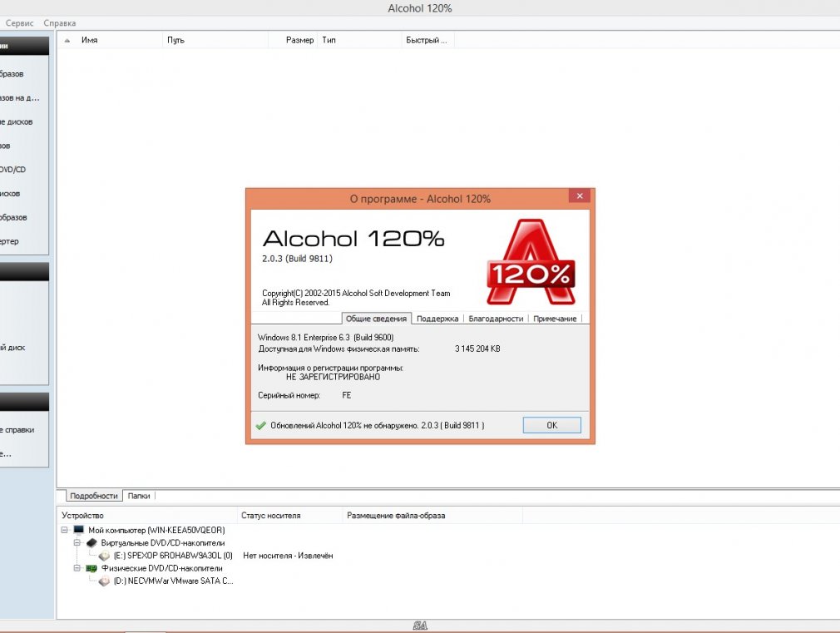Click the green checkmark update status icon
This screenshot has height=633, width=840.
(x=261, y=426)
